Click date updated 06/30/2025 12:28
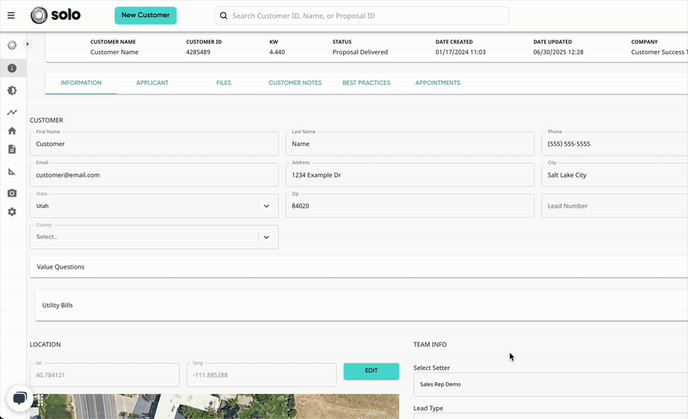 [x=558, y=52]
